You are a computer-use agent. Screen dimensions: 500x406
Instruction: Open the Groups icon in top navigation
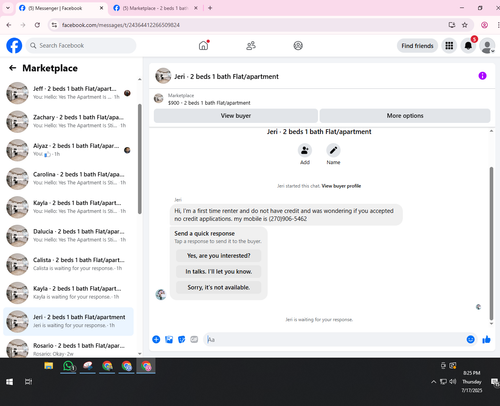[298, 46]
